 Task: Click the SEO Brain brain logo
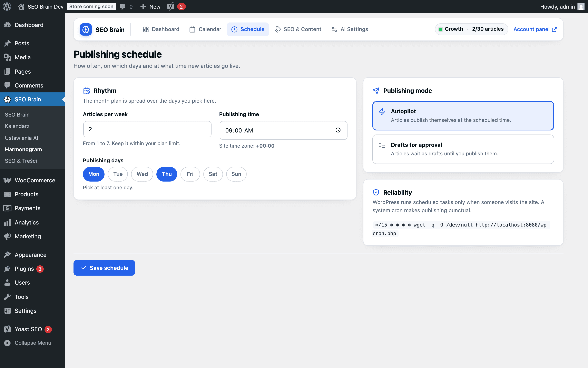point(86,29)
